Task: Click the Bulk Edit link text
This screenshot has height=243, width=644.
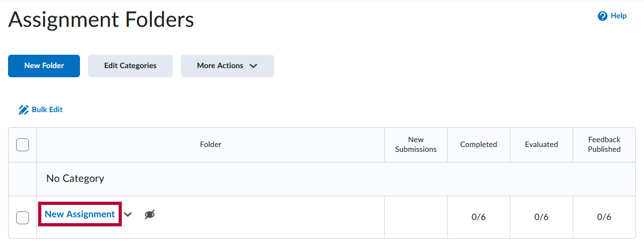Action: coord(47,109)
